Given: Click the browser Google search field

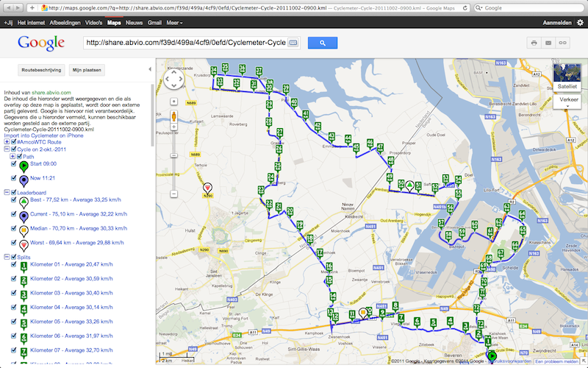Looking at the screenshot, I should coord(528,8).
